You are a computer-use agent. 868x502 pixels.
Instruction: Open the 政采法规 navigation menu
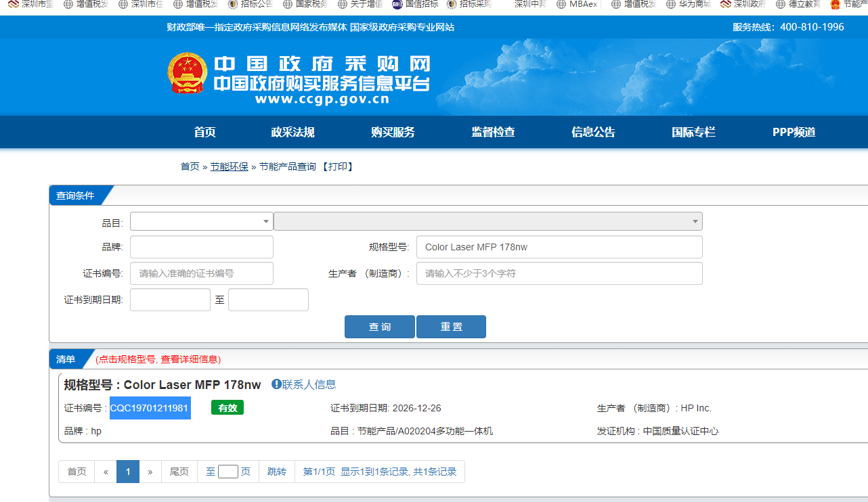[x=292, y=133]
